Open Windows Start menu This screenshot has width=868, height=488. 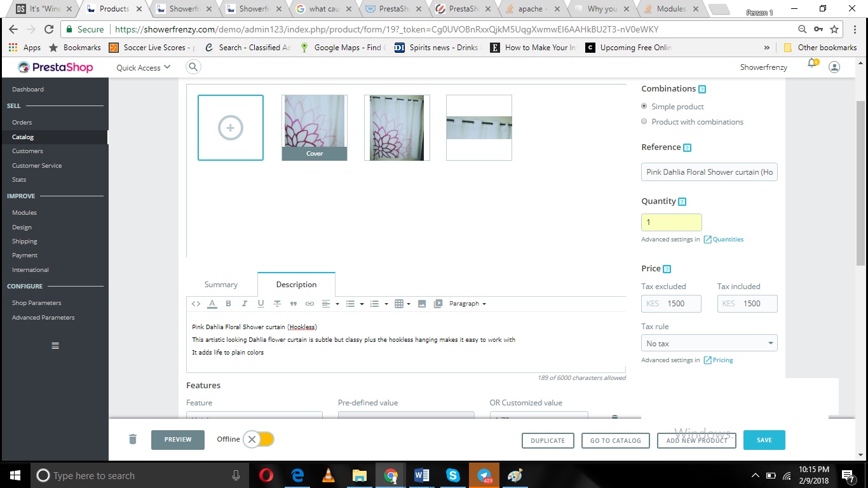(15, 475)
